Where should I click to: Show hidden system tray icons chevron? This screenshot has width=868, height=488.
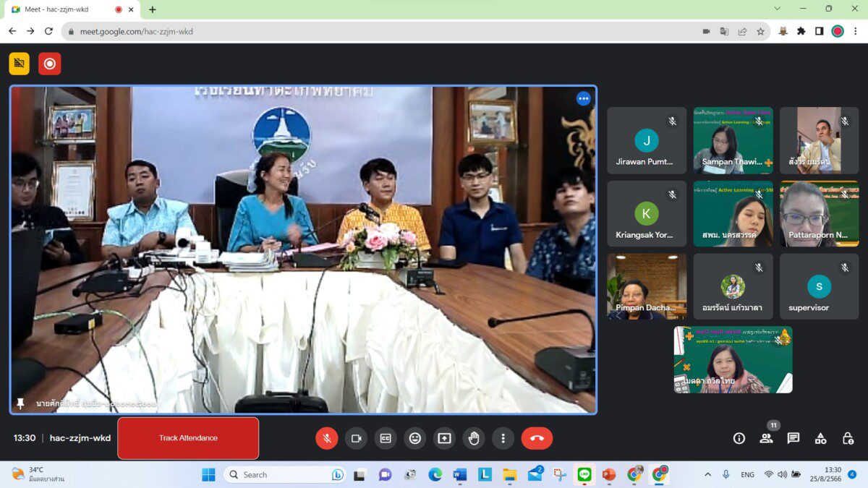pos(707,474)
